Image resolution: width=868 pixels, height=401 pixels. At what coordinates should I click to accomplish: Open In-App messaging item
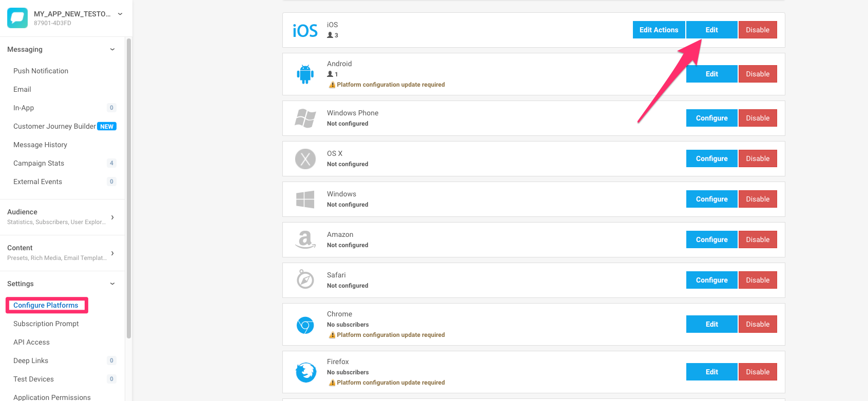click(24, 108)
